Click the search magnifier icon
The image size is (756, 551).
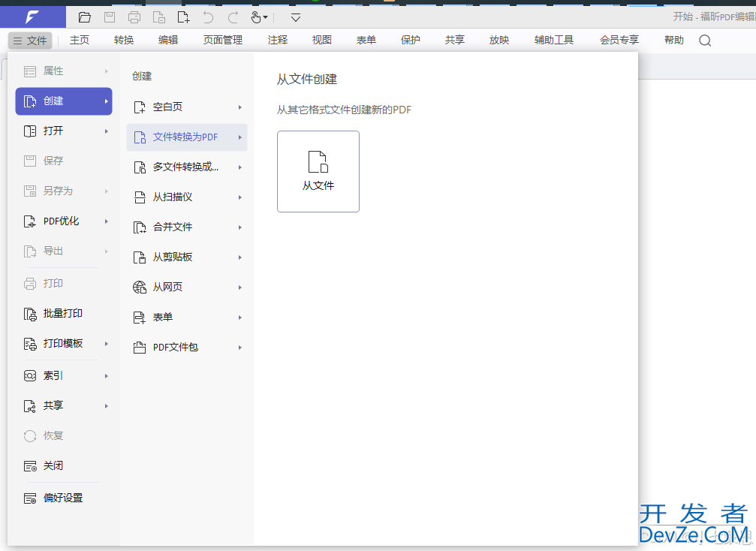coord(705,41)
